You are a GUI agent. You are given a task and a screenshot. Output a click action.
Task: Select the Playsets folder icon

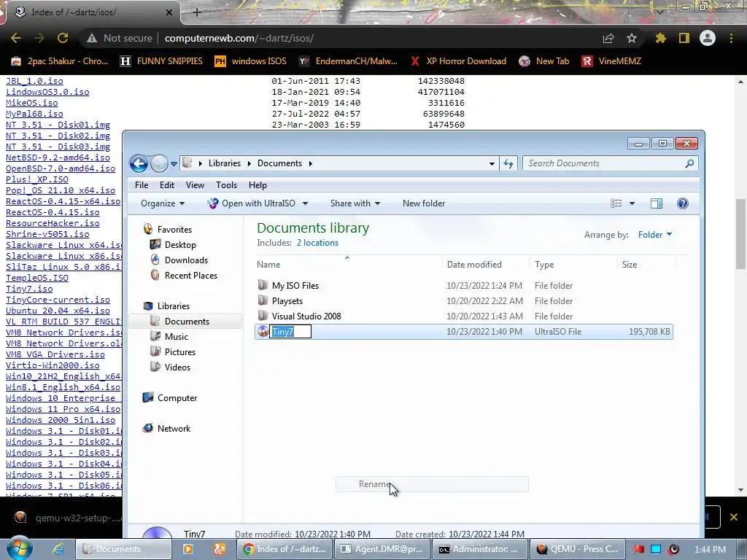pos(263,300)
